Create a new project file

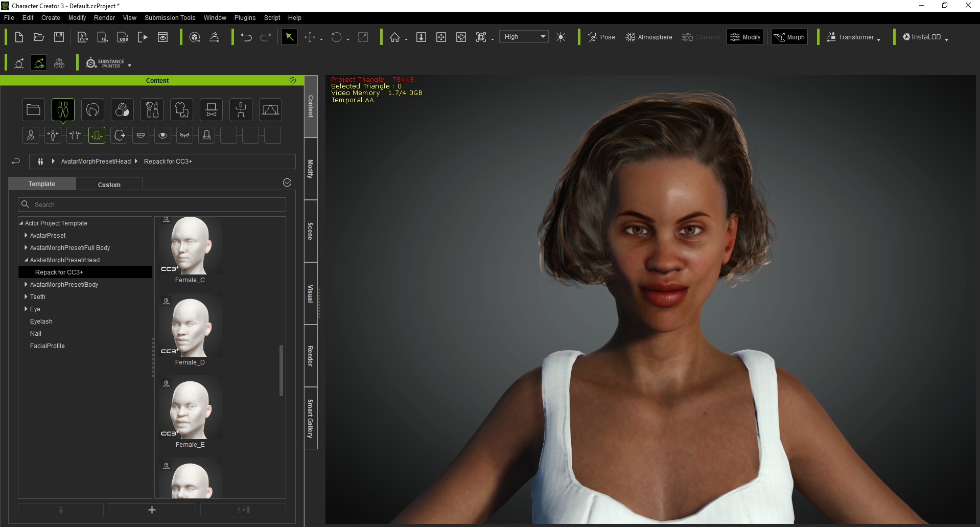19,37
